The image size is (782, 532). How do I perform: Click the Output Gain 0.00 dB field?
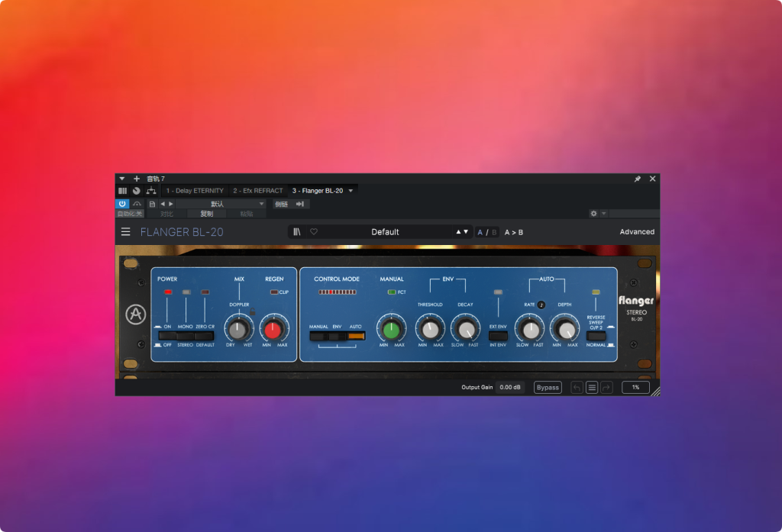(x=509, y=388)
